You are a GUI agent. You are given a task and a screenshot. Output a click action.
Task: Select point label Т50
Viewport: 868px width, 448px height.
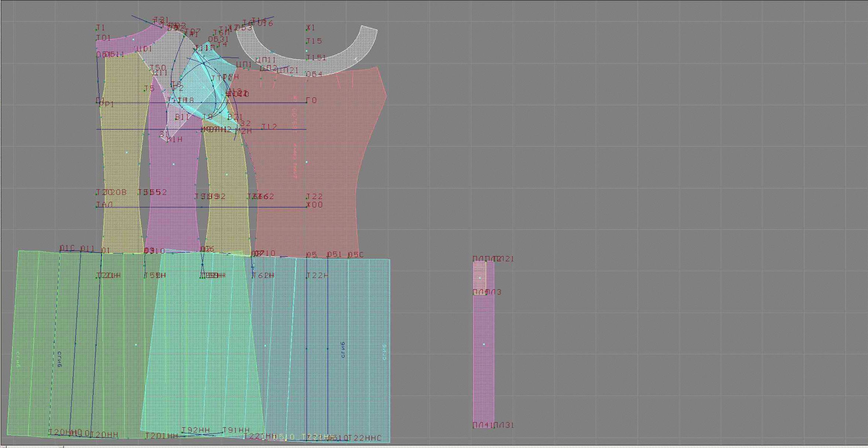click(x=158, y=68)
